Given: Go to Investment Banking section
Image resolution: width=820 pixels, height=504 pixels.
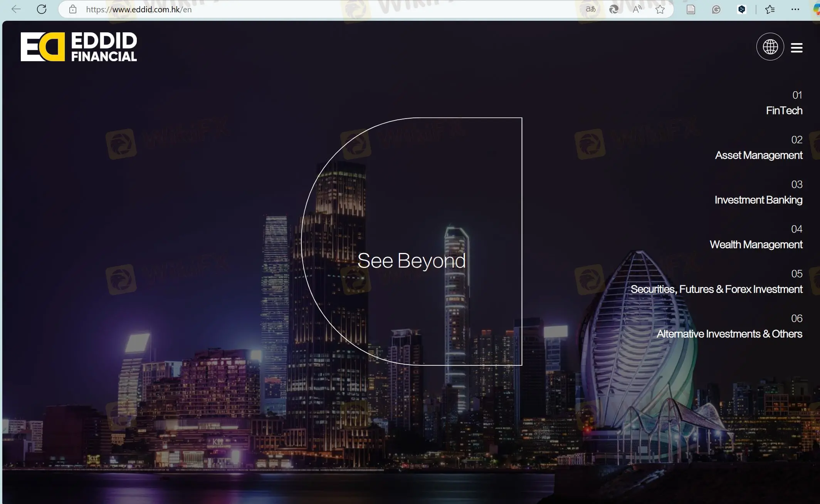Looking at the screenshot, I should pos(758,200).
